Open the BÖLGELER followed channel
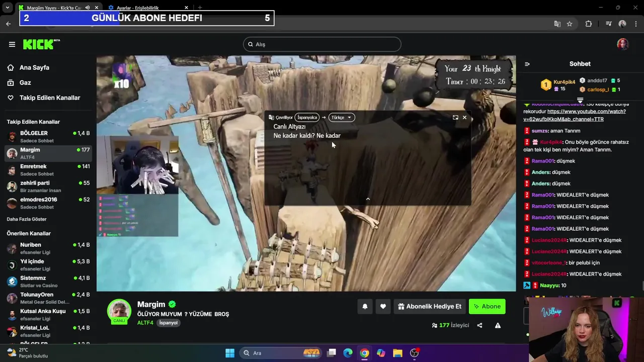Image resolution: width=644 pixels, height=362 pixels. tap(48, 137)
